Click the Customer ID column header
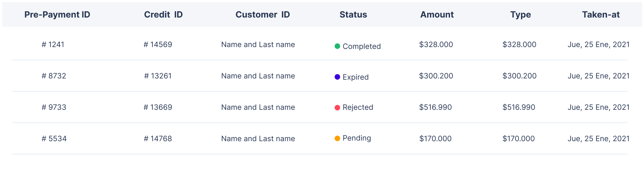The height and width of the screenshot is (171, 644). coord(263,14)
